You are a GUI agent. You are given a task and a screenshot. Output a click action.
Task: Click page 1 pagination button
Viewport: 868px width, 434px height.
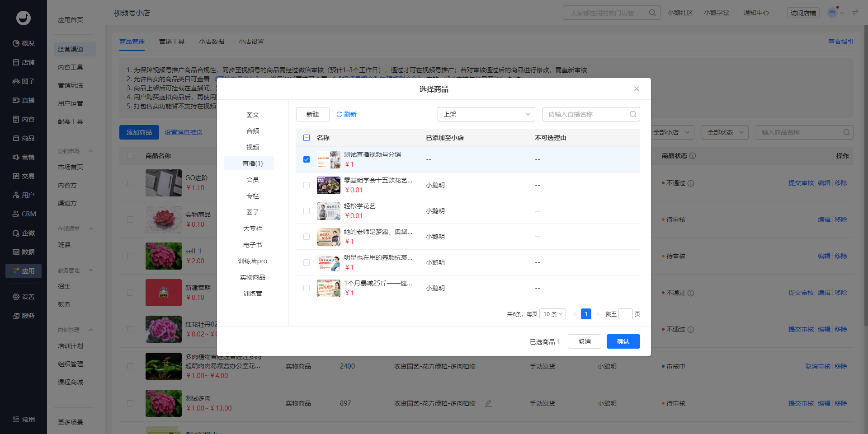tap(586, 314)
